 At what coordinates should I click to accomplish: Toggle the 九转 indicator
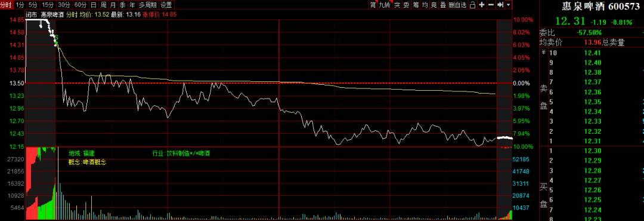[x=385, y=5]
